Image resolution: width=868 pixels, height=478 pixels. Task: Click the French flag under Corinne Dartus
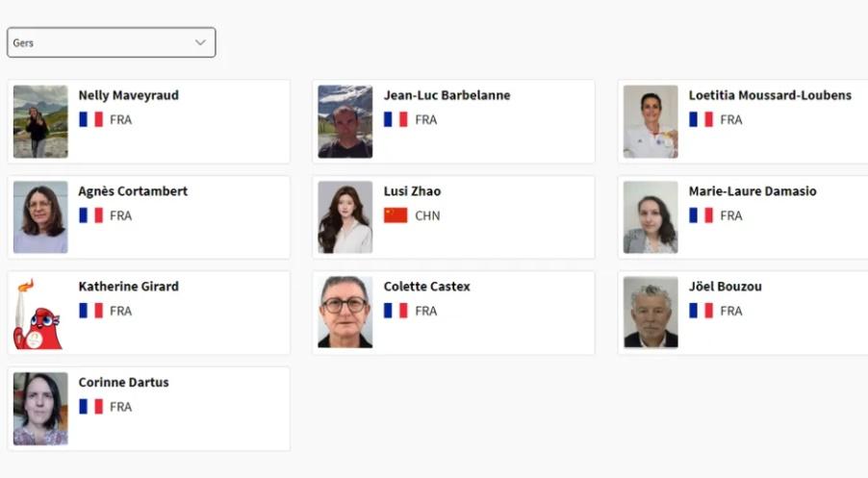[90, 407]
